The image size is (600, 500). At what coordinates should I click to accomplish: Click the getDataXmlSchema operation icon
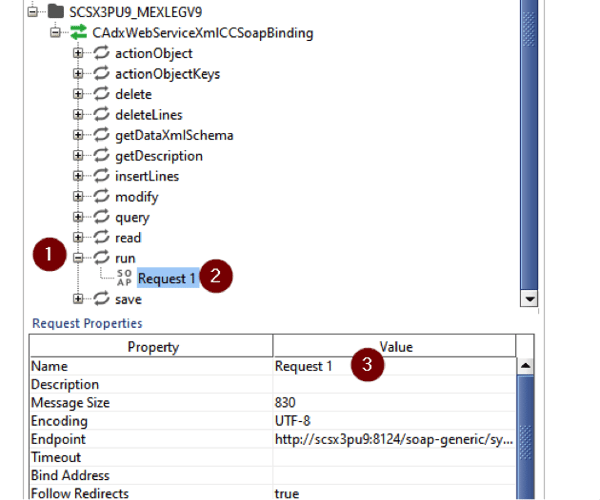[101, 135]
